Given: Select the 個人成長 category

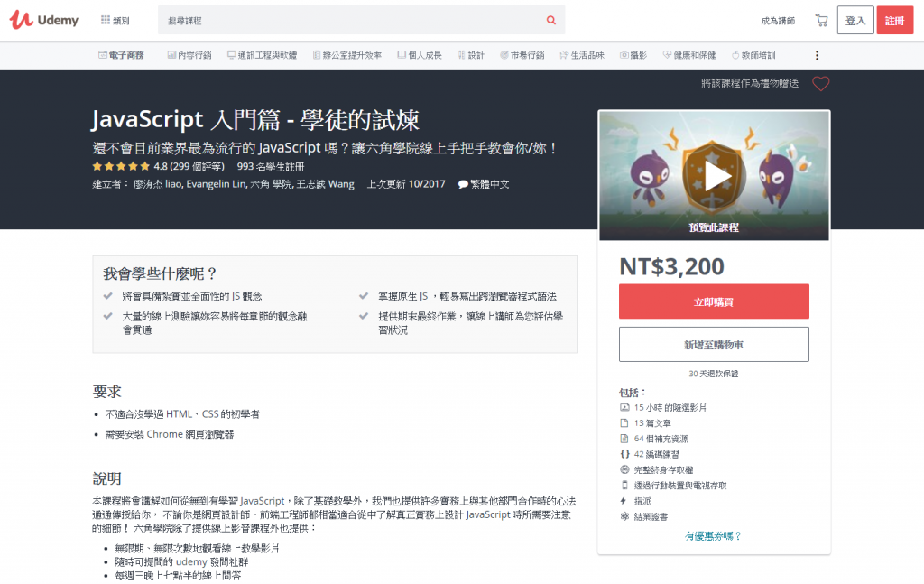Looking at the screenshot, I should pos(420,55).
